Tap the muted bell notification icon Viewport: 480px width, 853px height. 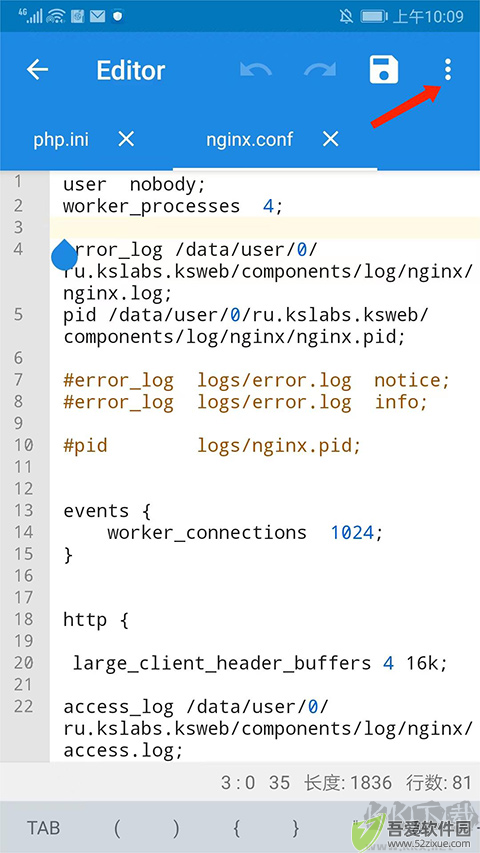pyautogui.click(x=346, y=16)
